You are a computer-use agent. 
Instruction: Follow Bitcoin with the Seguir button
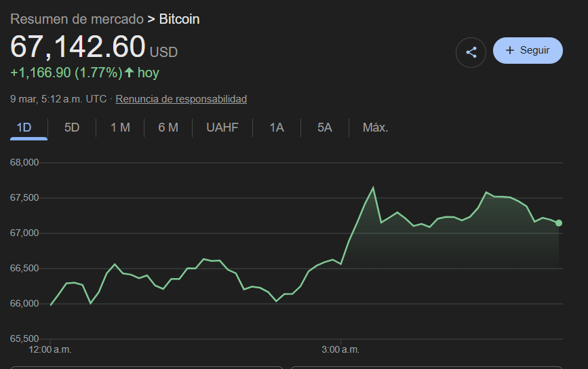click(x=528, y=50)
